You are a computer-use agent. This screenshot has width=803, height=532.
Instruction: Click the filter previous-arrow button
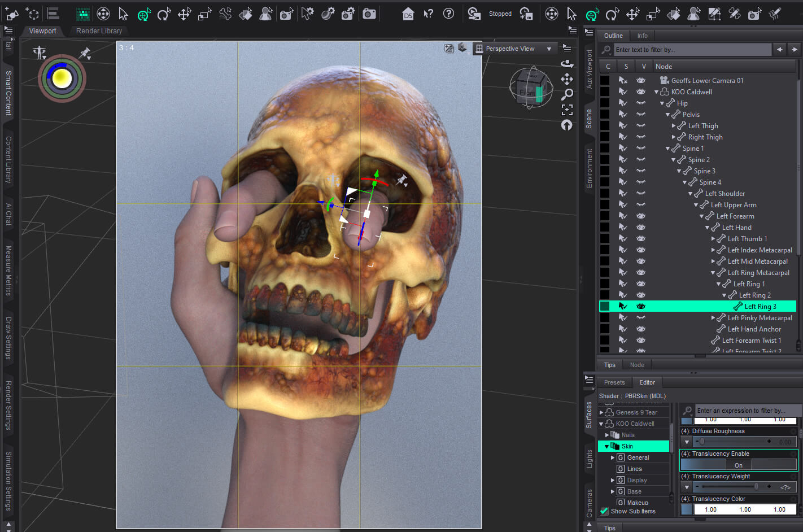tap(780, 50)
